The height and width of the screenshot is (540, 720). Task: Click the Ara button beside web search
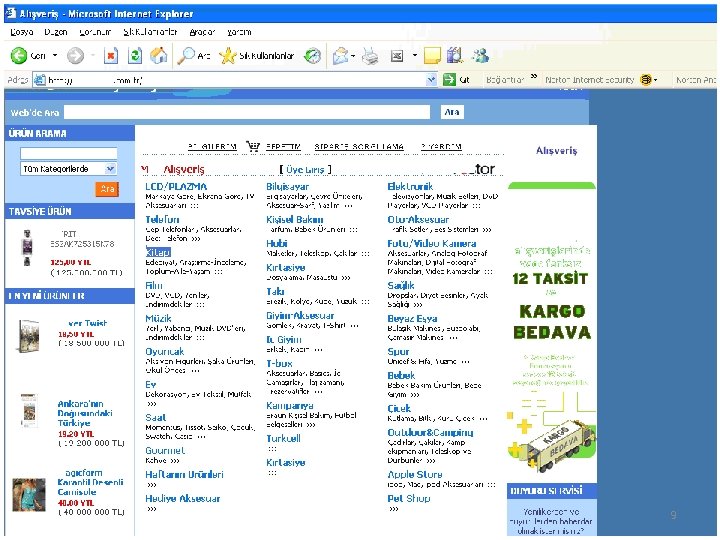pyautogui.click(x=452, y=112)
